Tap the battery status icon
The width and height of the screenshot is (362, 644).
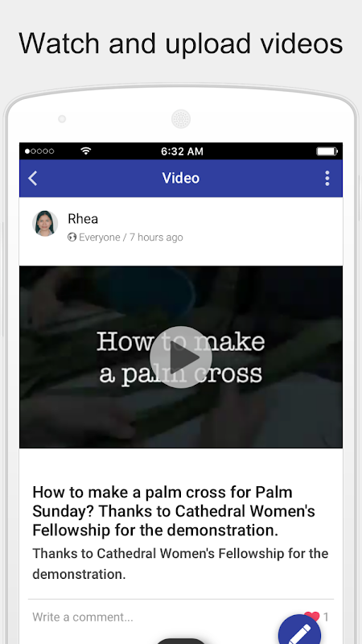pyautogui.click(x=327, y=151)
